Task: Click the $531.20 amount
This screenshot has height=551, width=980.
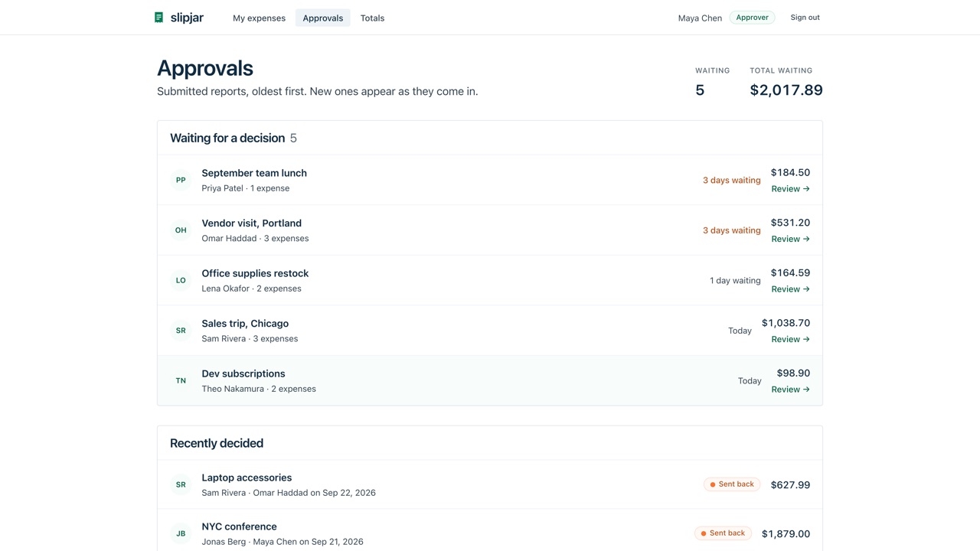Action: coord(790,223)
